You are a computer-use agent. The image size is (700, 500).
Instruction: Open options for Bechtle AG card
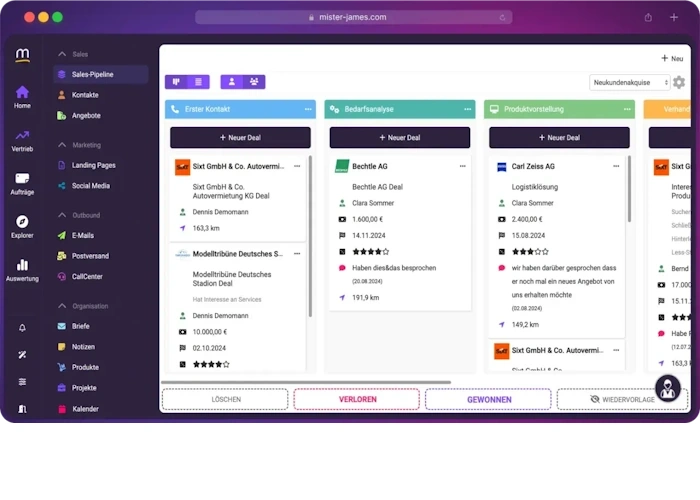click(x=462, y=166)
